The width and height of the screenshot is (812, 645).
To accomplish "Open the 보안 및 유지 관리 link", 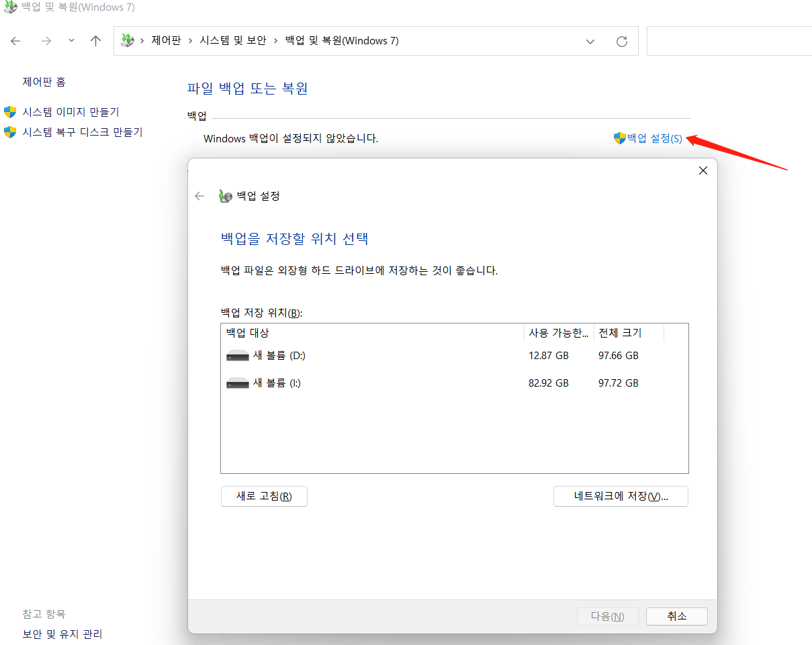I will point(61,633).
